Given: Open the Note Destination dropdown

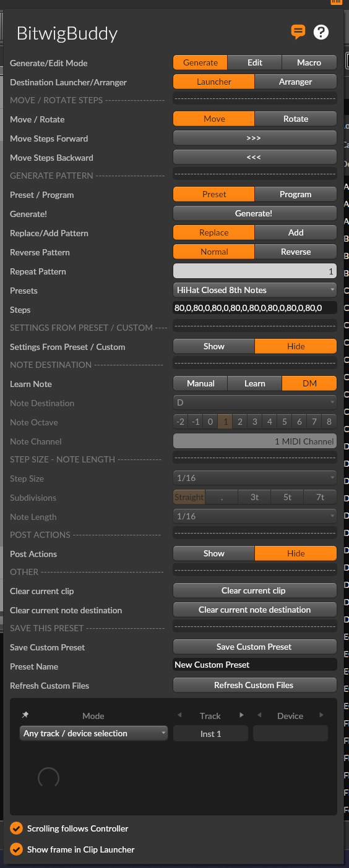Looking at the screenshot, I should pos(255,402).
